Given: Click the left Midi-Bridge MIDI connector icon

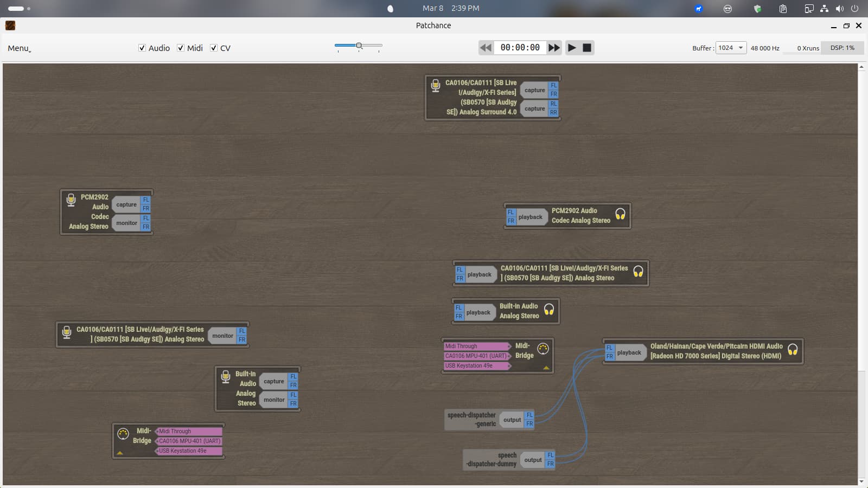Looking at the screenshot, I should click(x=123, y=434).
